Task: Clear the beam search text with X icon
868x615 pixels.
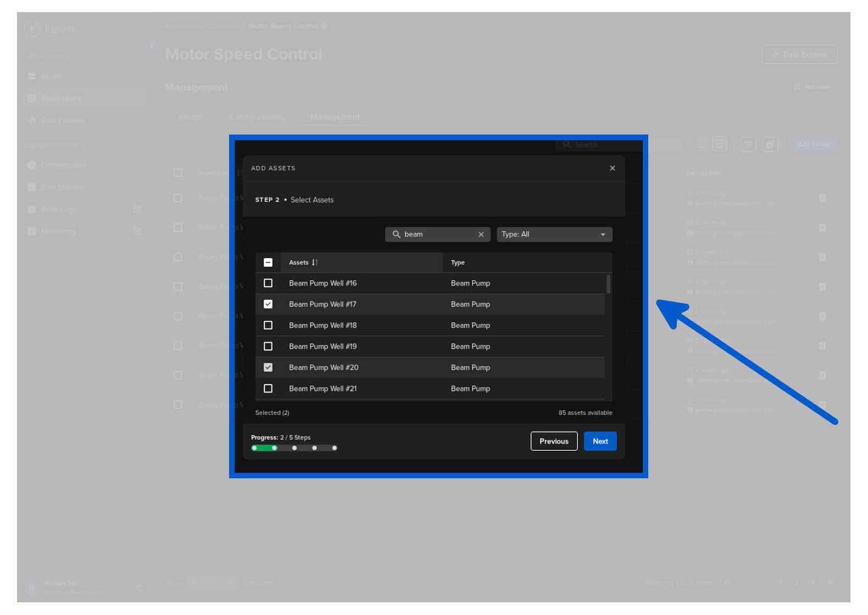Action: click(x=481, y=234)
